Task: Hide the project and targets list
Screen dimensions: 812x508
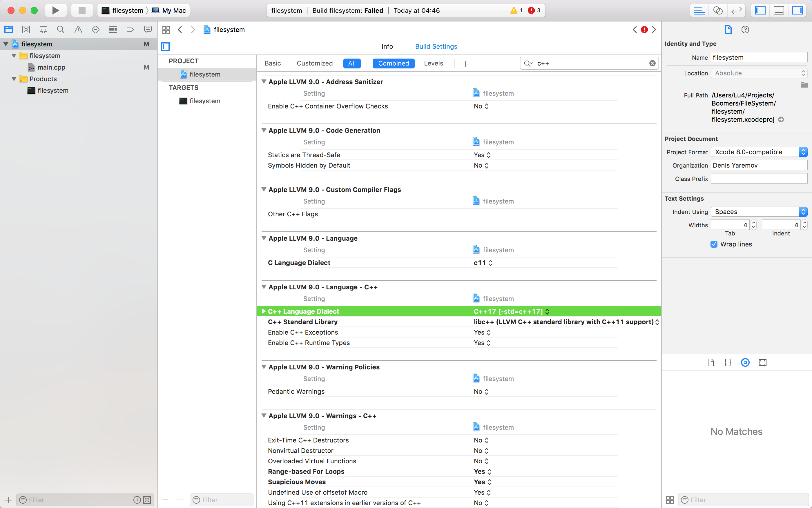Action: (x=165, y=46)
